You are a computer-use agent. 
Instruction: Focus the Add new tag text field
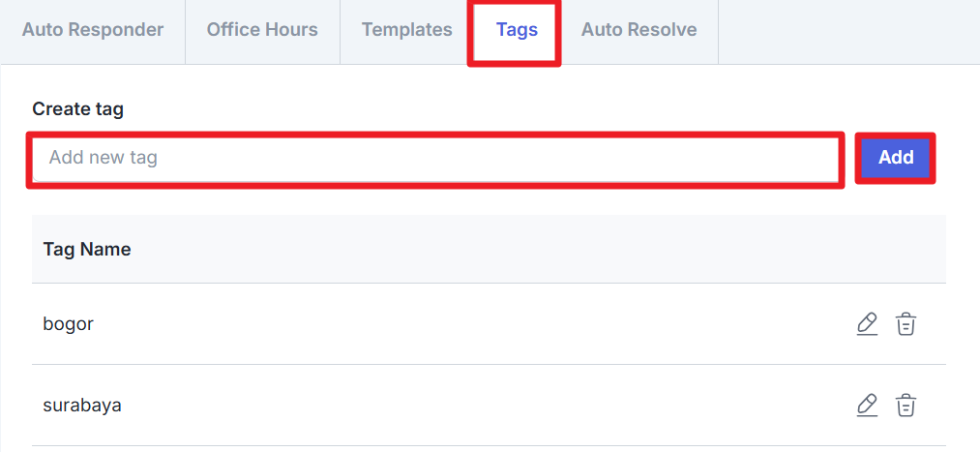(x=435, y=158)
